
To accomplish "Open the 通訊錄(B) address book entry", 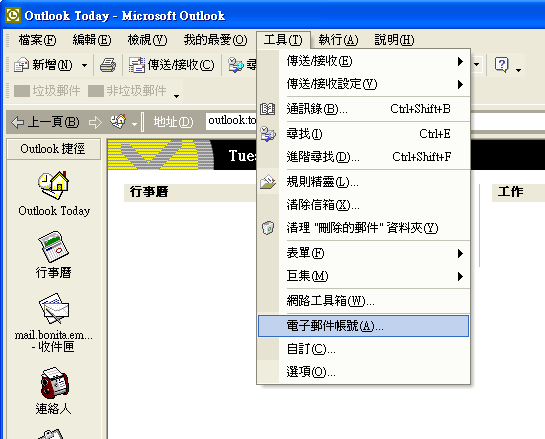I will coord(364,109).
